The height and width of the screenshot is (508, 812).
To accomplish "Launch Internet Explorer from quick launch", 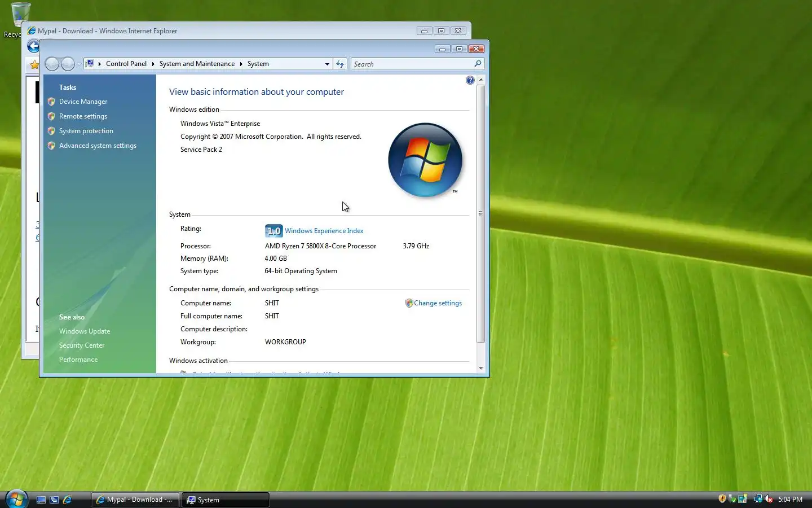I will click(67, 500).
